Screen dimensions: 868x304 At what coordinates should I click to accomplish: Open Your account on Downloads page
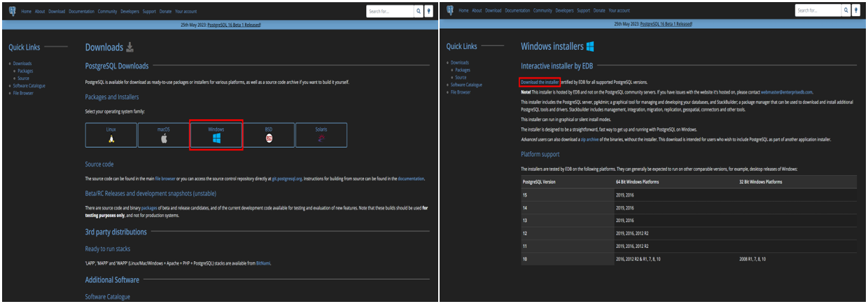pyautogui.click(x=185, y=11)
